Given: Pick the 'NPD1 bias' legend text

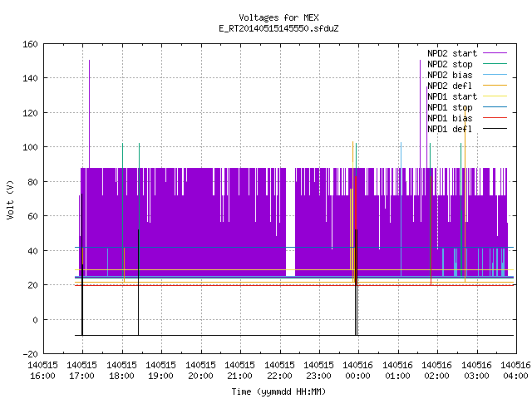Looking at the screenshot, I should tap(450, 118).
